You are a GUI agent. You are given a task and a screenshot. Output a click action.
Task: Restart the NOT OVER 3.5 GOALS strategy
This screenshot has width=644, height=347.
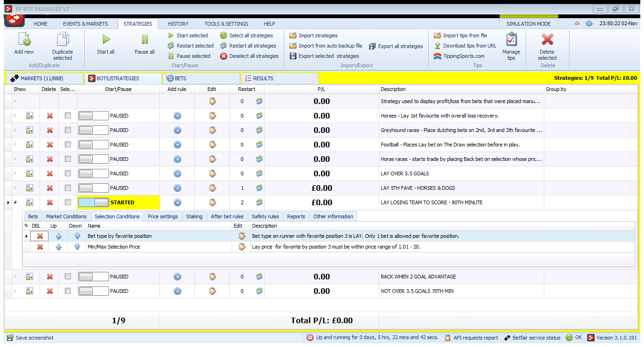click(x=259, y=291)
